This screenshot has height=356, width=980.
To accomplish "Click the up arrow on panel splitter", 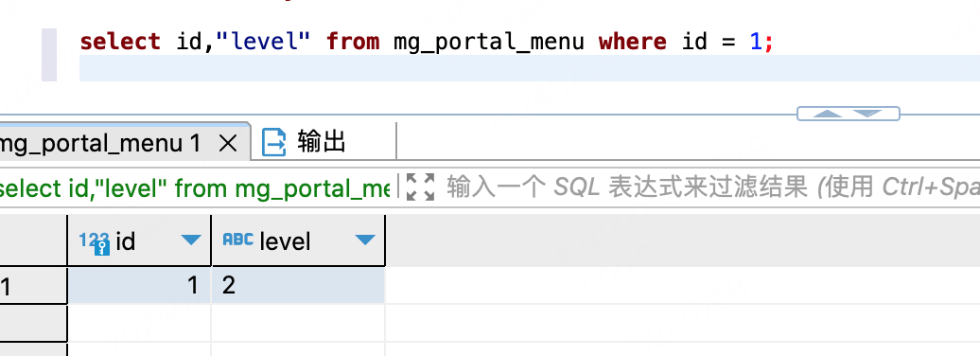I will (x=827, y=114).
